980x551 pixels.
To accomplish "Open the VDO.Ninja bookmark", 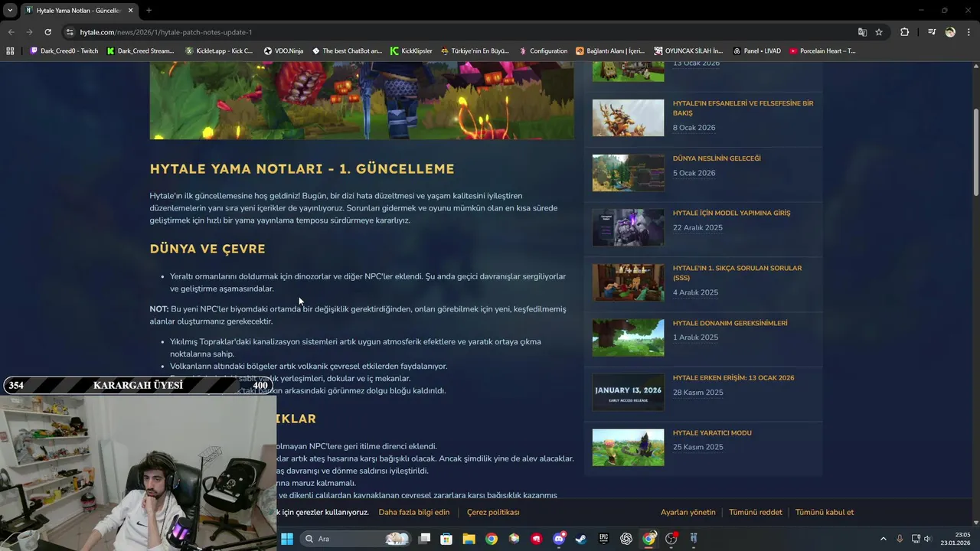I will coord(283,51).
